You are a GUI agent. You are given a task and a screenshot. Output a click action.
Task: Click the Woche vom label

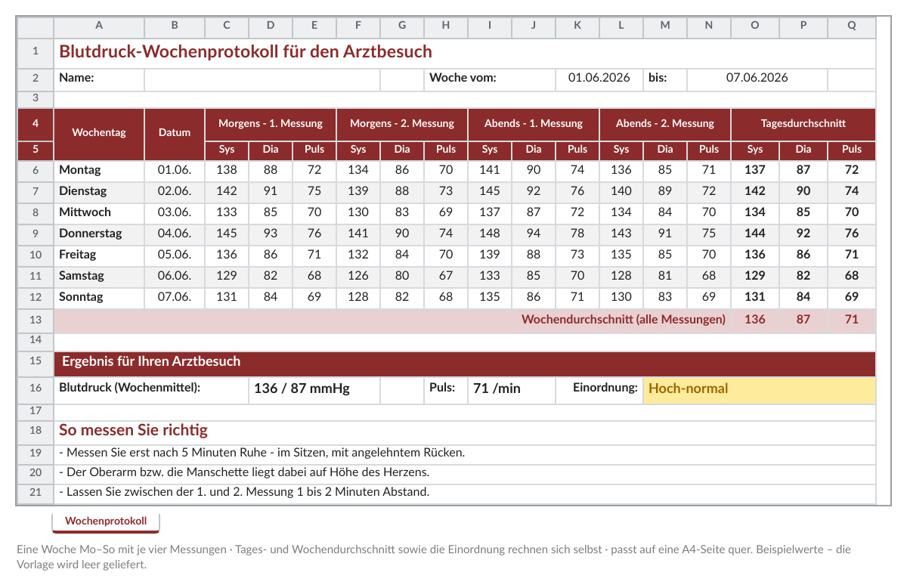463,78
